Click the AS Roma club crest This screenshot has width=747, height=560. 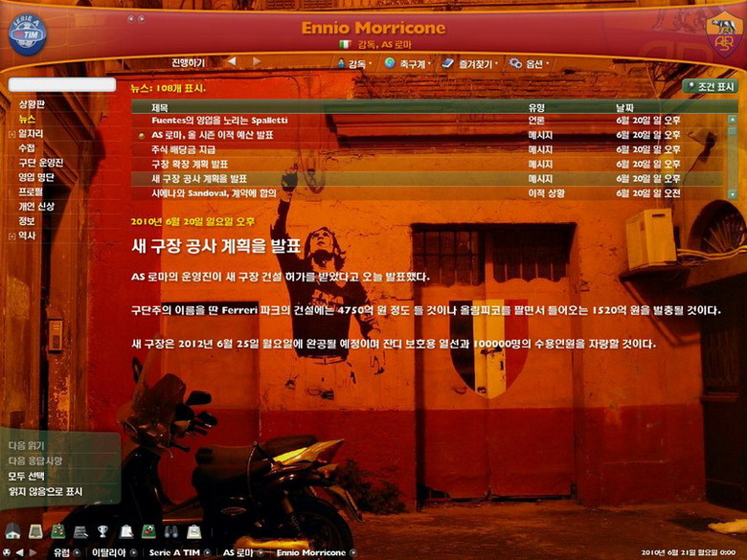point(724,34)
